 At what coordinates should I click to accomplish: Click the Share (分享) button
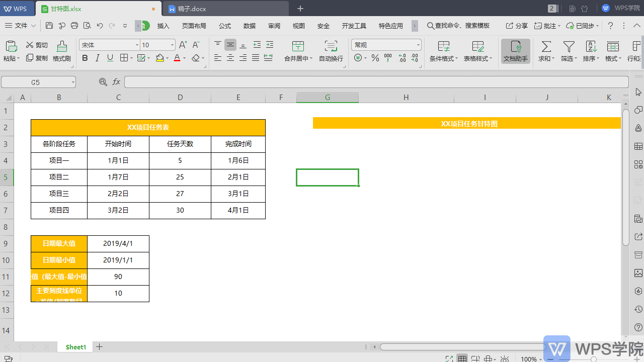coord(517,26)
